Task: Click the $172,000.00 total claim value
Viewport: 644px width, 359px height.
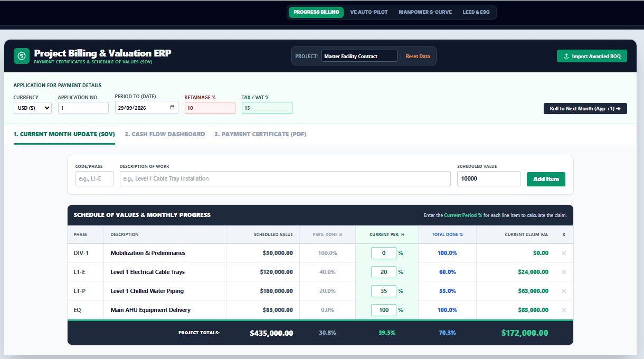Action: coord(525,333)
